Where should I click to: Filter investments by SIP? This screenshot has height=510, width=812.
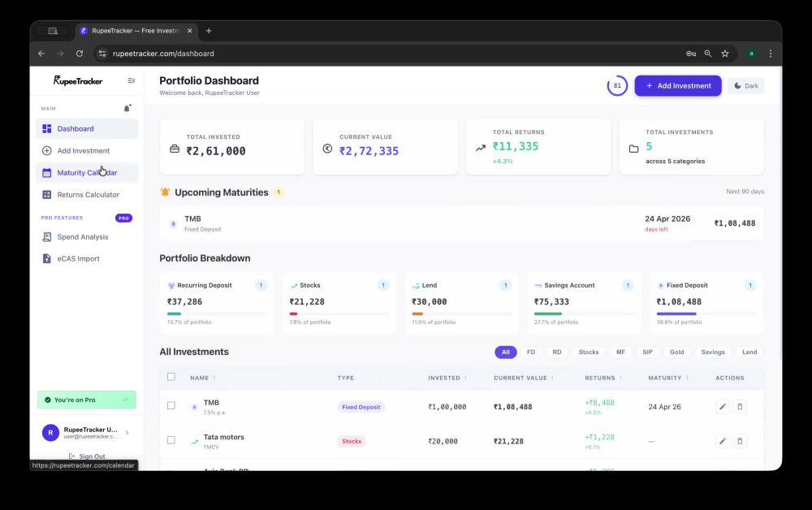click(x=647, y=352)
